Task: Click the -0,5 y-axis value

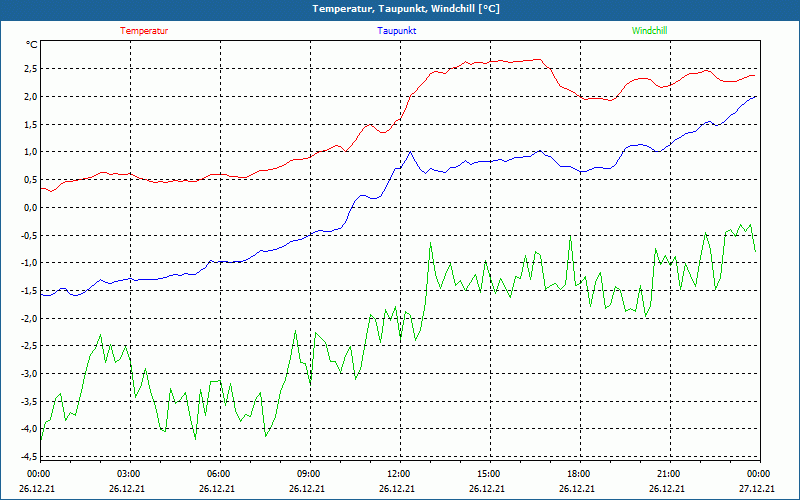Action: tap(28, 235)
